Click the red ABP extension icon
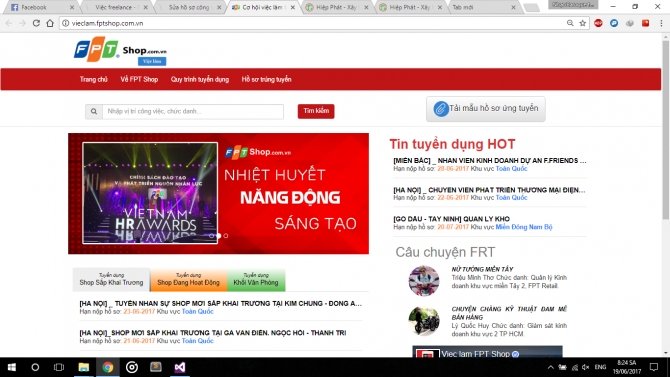 (x=598, y=23)
